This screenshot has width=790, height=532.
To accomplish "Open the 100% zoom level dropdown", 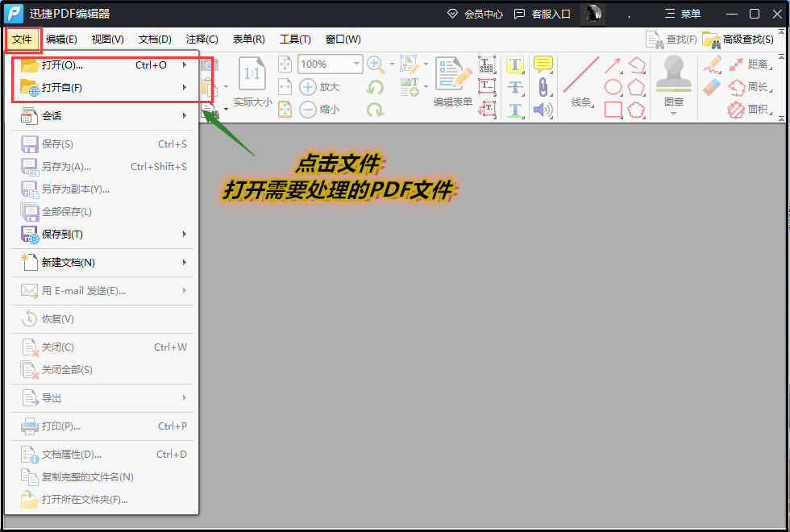I will point(356,64).
